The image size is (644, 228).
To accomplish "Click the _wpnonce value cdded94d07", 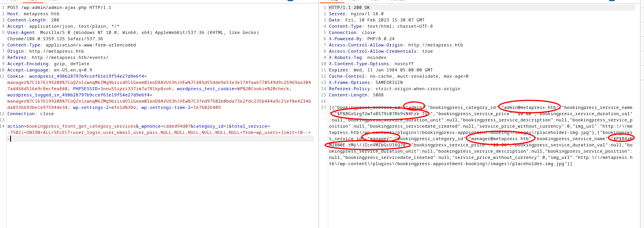I will coord(177,126).
